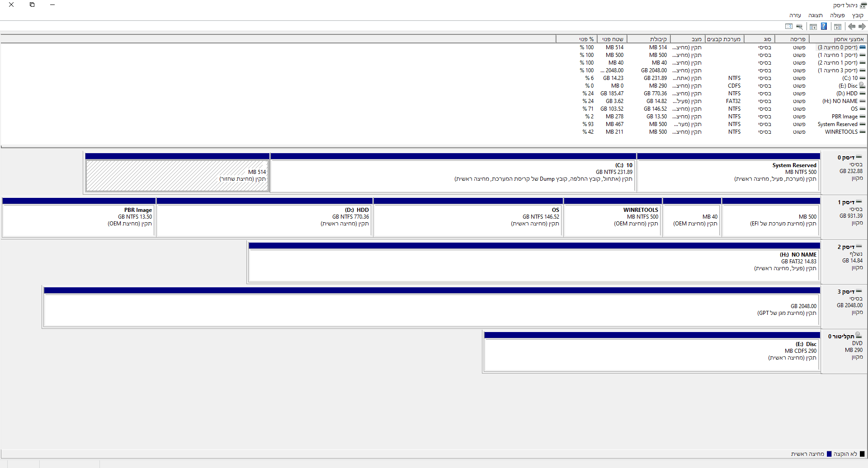The height and width of the screenshot is (468, 868).
Task: Click the GB 103.52 free space cell
Action: [612, 109]
